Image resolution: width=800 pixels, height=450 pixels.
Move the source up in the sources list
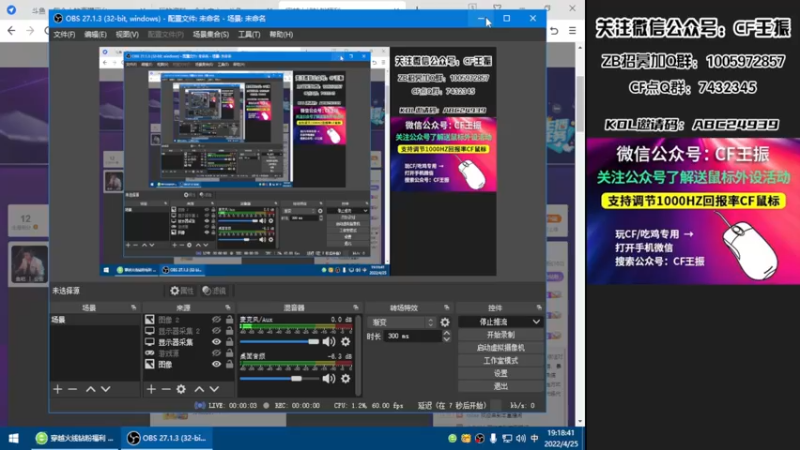click(199, 389)
